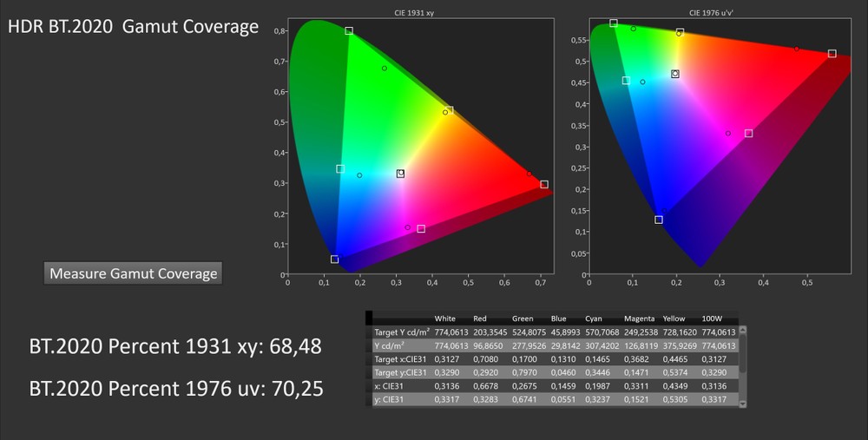Select cell 728,1620 in Yellow column
868x440 pixels.
coord(680,332)
